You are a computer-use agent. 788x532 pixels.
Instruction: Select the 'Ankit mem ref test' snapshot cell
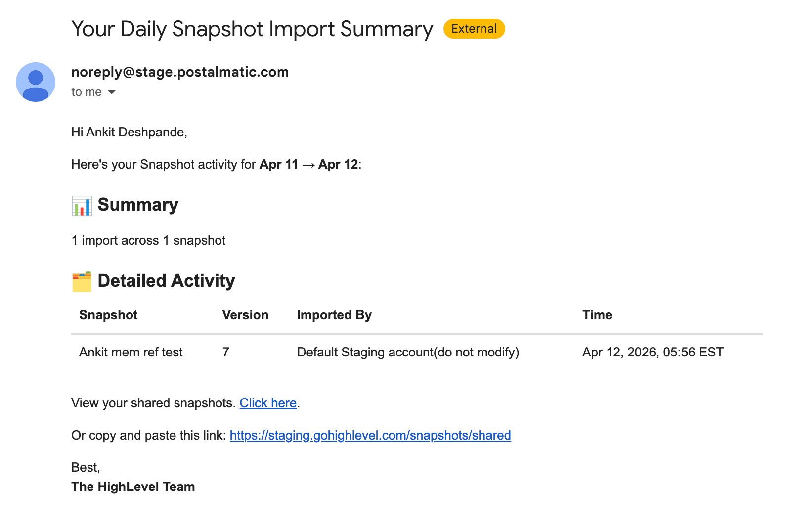click(131, 353)
